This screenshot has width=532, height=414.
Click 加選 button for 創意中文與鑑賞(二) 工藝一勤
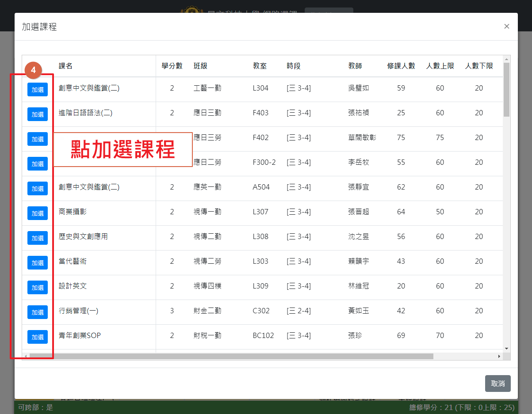click(38, 90)
